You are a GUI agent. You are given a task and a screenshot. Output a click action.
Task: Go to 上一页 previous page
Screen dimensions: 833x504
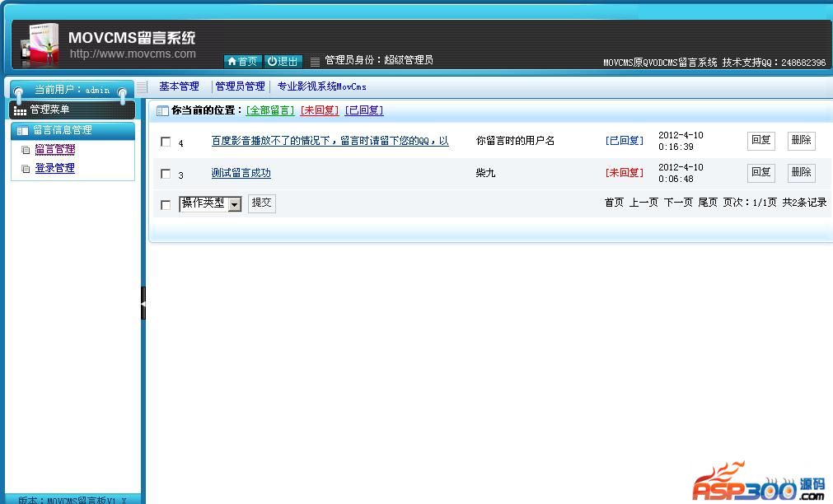tap(643, 203)
